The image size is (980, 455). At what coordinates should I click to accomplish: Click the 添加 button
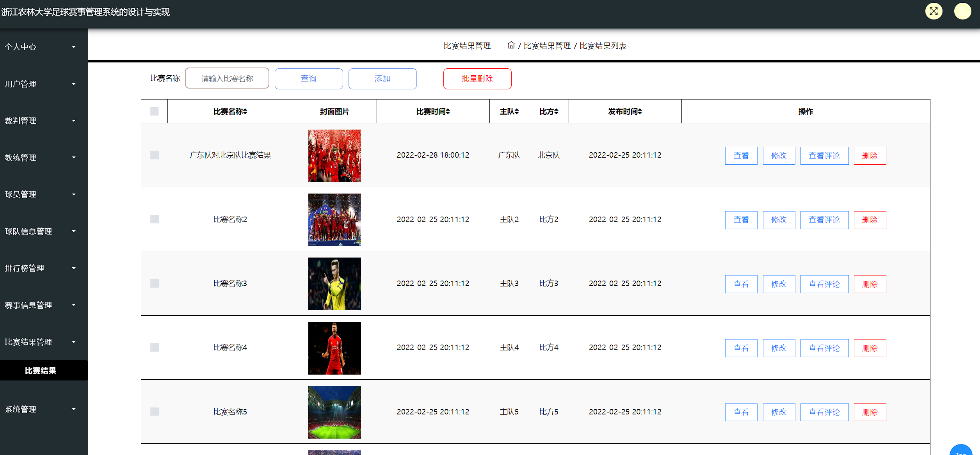[x=382, y=78]
